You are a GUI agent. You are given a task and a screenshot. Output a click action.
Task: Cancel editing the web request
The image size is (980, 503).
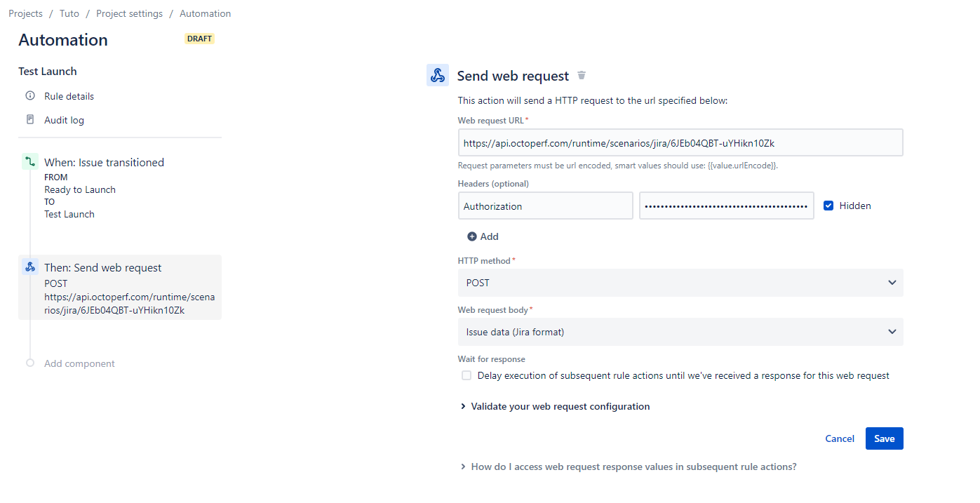(x=839, y=438)
